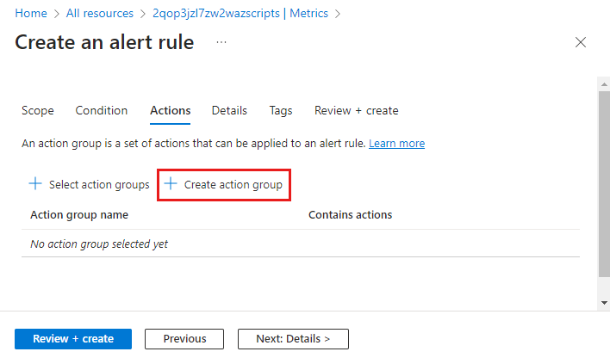Close the Create an alert rule pane
The width and height of the screenshot is (610, 364).
pyautogui.click(x=581, y=42)
